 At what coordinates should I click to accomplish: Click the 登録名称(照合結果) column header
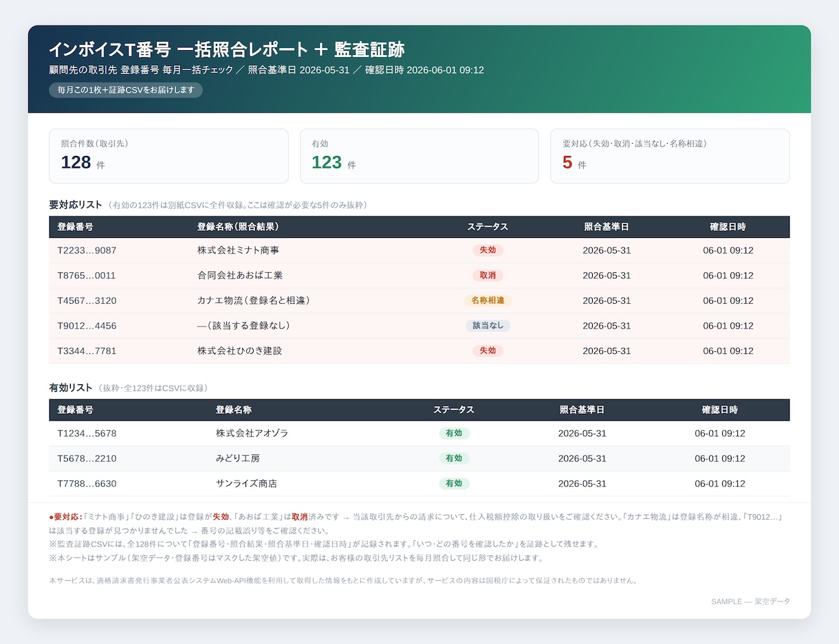238,227
